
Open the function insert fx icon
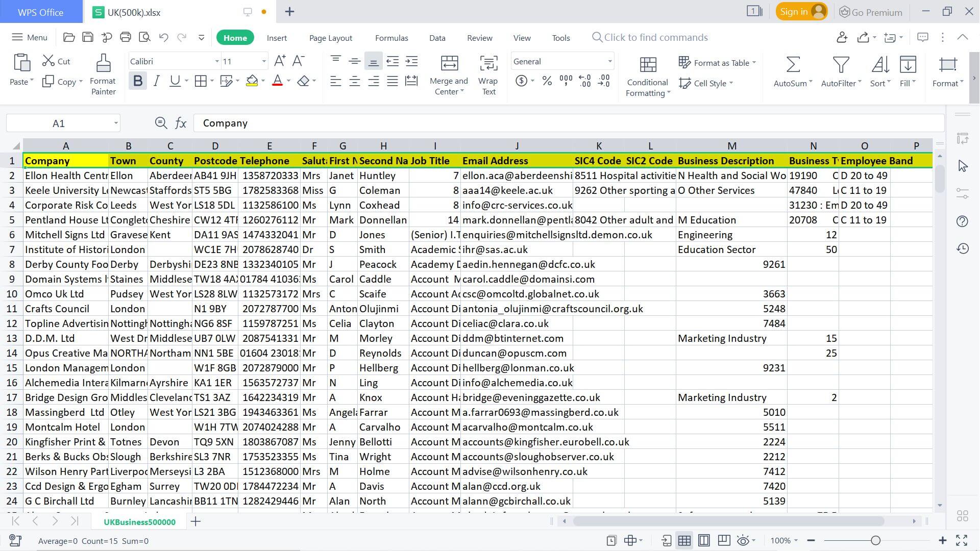click(x=181, y=123)
